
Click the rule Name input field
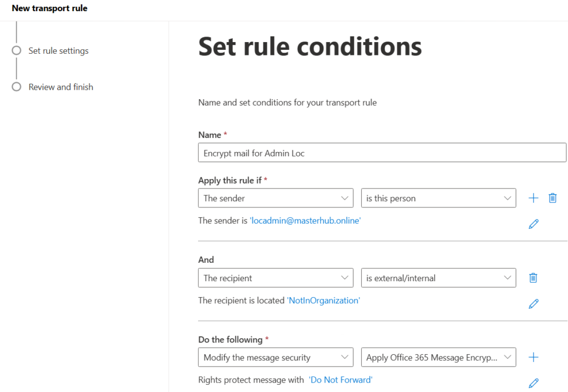(382, 153)
